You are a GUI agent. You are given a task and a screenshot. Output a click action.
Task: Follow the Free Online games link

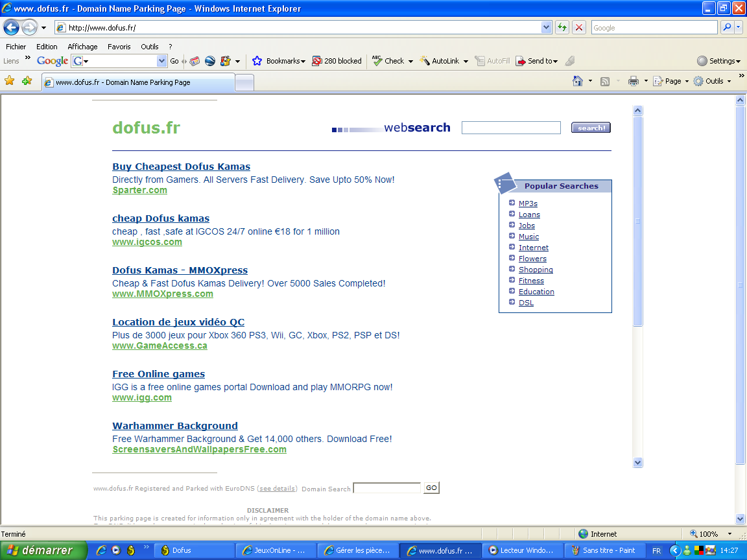[x=159, y=374]
